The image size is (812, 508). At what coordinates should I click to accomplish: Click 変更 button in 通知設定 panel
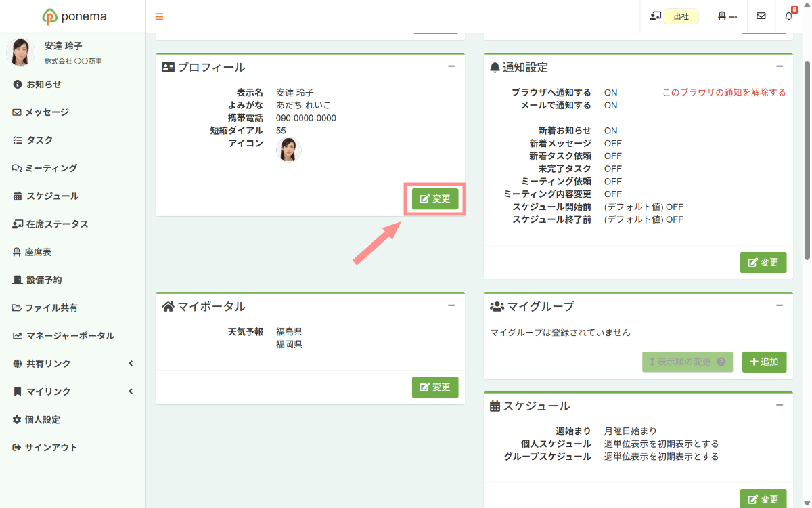pyautogui.click(x=763, y=262)
